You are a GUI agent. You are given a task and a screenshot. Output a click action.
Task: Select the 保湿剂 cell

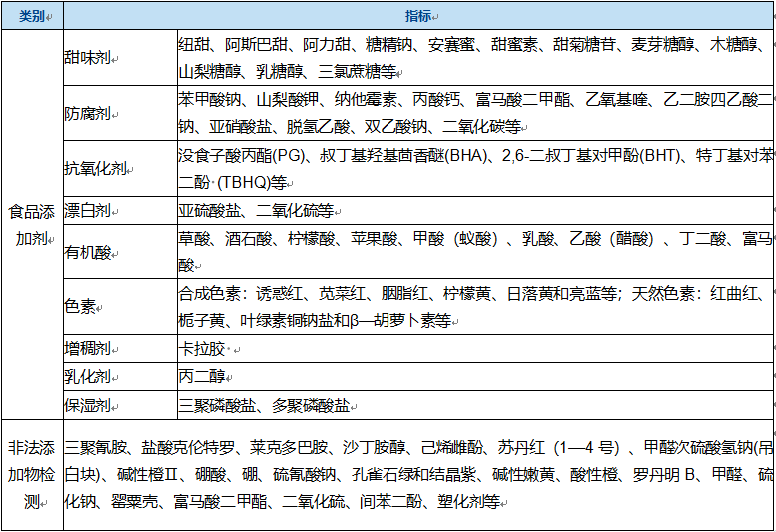coord(88,405)
